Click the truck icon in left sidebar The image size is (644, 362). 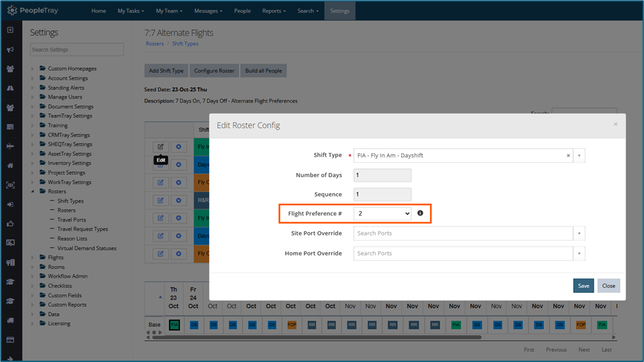pyautogui.click(x=11, y=320)
